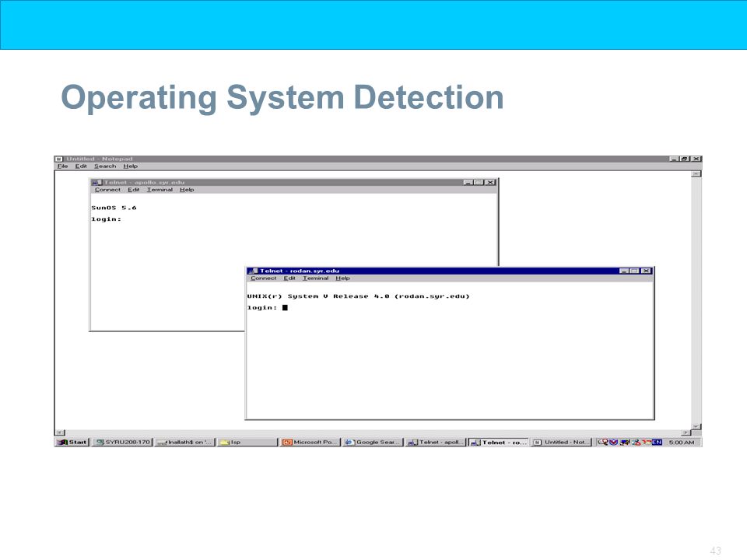747x560 pixels.
Task: Click 'UNIX(r) System V Release 4.0' banner text
Action: 317,296
